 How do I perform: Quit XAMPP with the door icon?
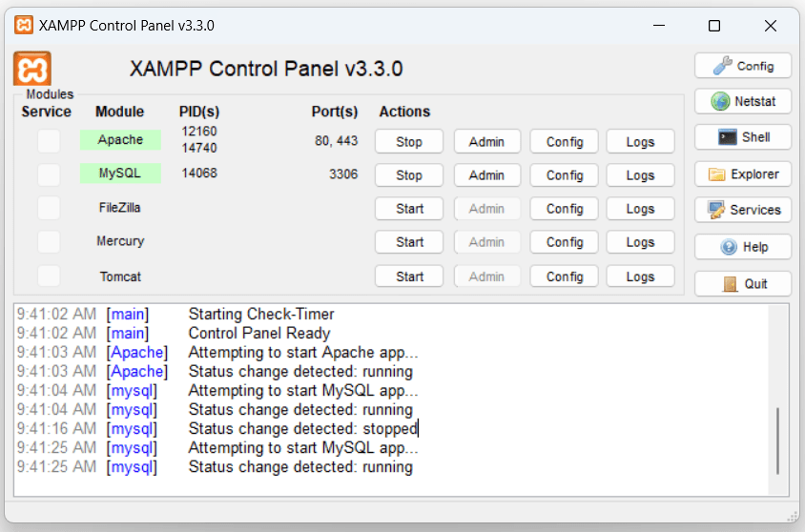(743, 284)
